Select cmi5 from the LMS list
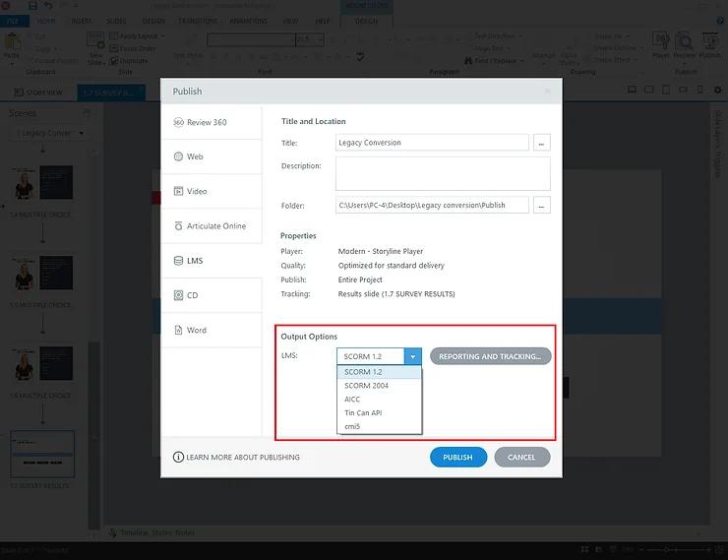 379,426
